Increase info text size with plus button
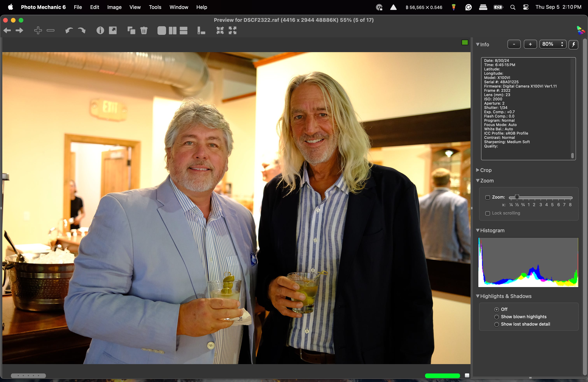This screenshot has height=382, width=588. click(x=530, y=45)
